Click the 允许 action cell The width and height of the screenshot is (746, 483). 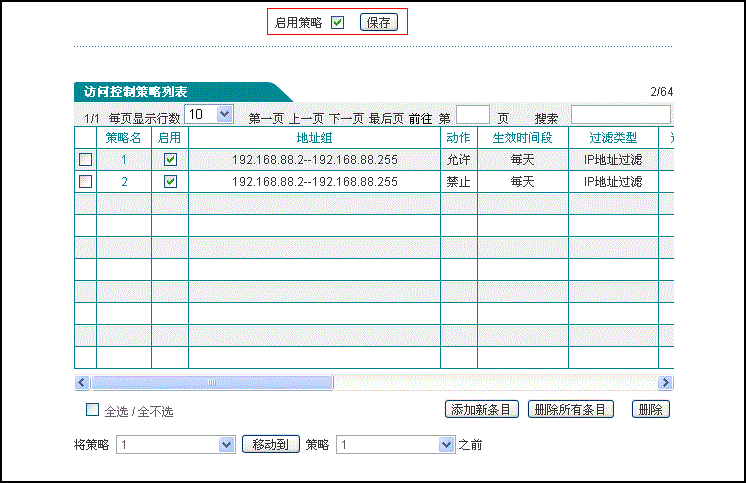(459, 159)
